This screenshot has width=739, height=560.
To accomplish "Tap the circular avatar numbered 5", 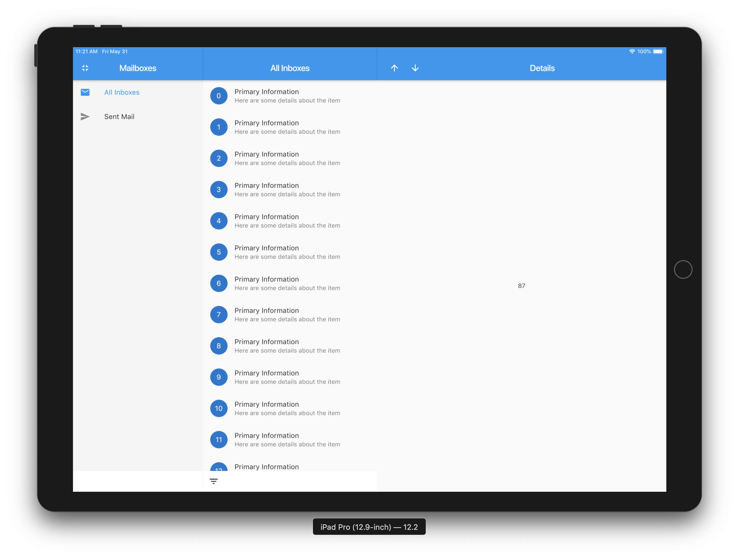I will pyautogui.click(x=219, y=252).
